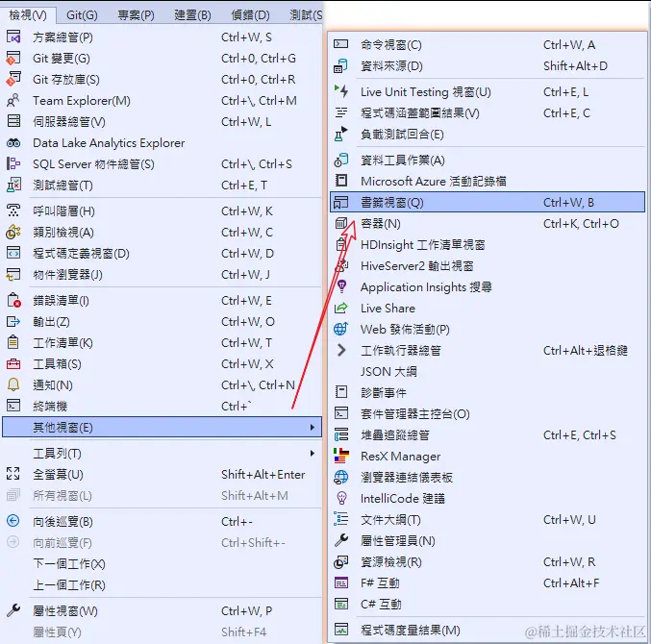
Task: Open Web 發佈活動(P) entry
Action: (x=488, y=329)
